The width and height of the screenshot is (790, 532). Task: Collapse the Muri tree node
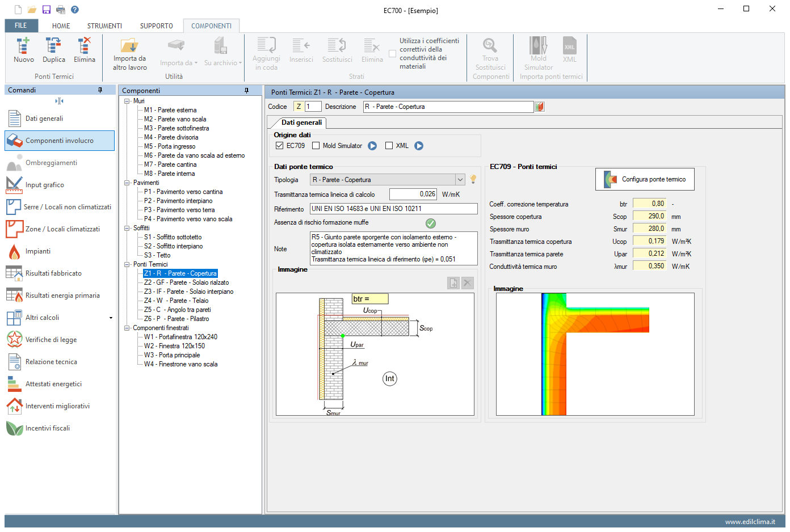[x=127, y=101]
